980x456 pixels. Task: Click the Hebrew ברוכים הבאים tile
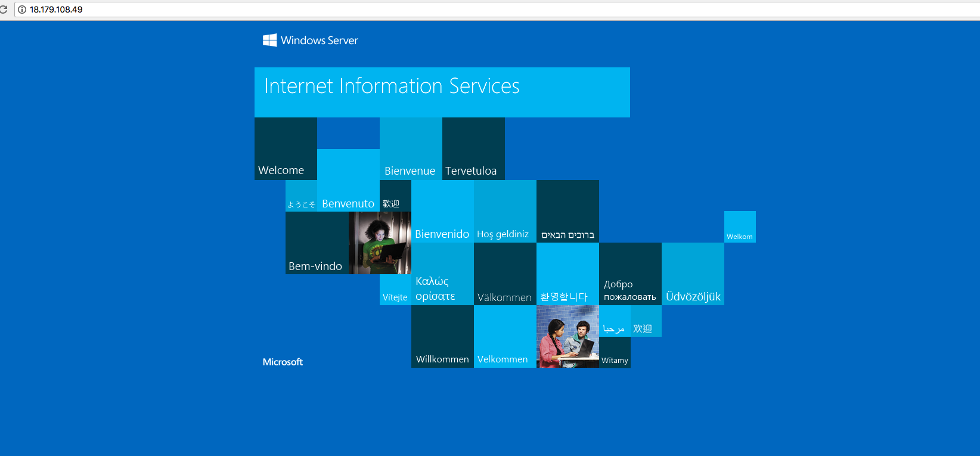(567, 211)
